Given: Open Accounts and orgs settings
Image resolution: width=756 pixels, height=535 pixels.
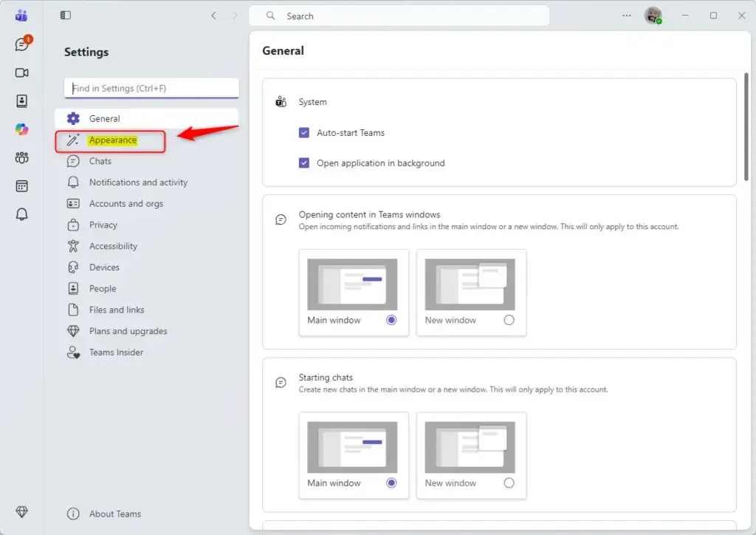Looking at the screenshot, I should tap(147, 203).
